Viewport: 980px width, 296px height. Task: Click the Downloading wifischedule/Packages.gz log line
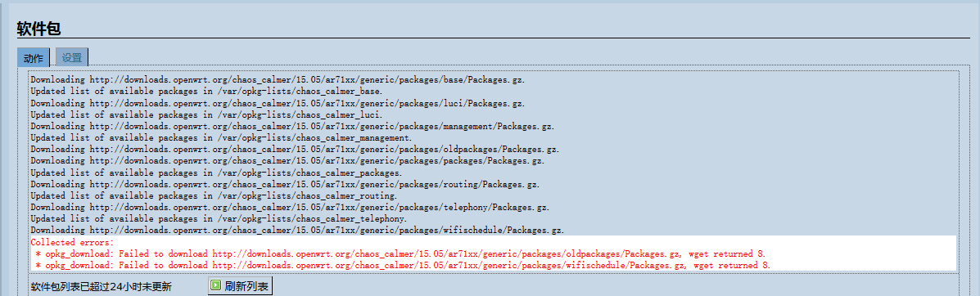[x=297, y=231]
